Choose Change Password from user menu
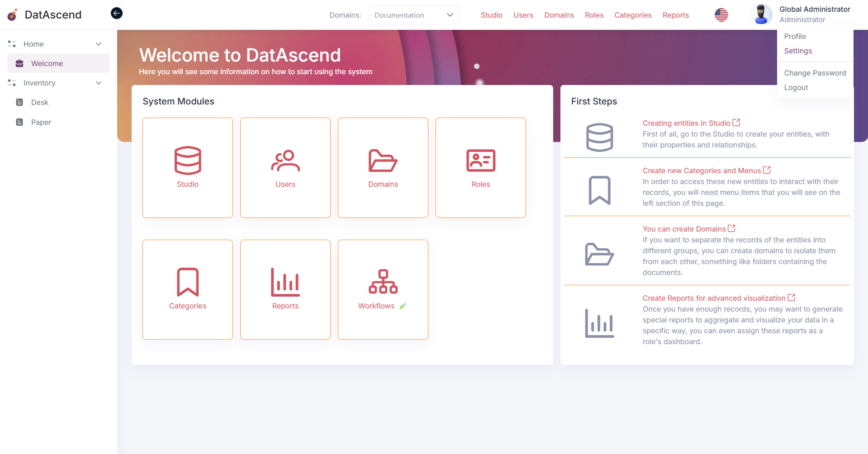 815,73
